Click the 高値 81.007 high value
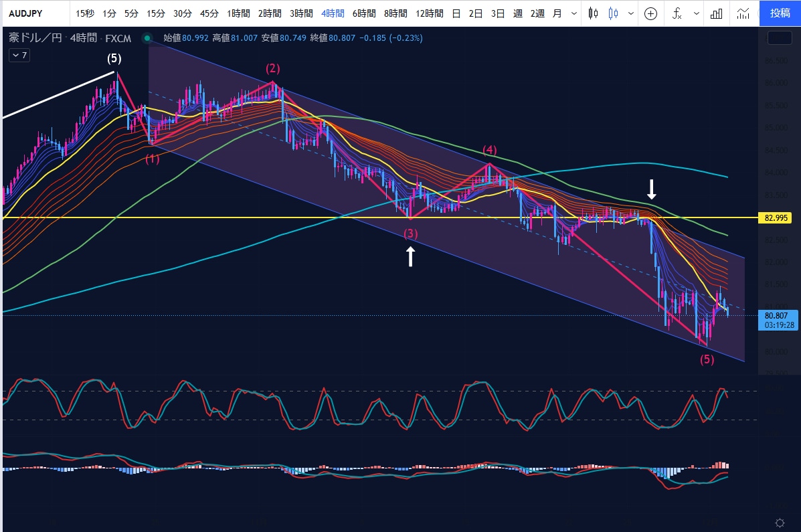The height and width of the screenshot is (532, 801). coord(235,38)
